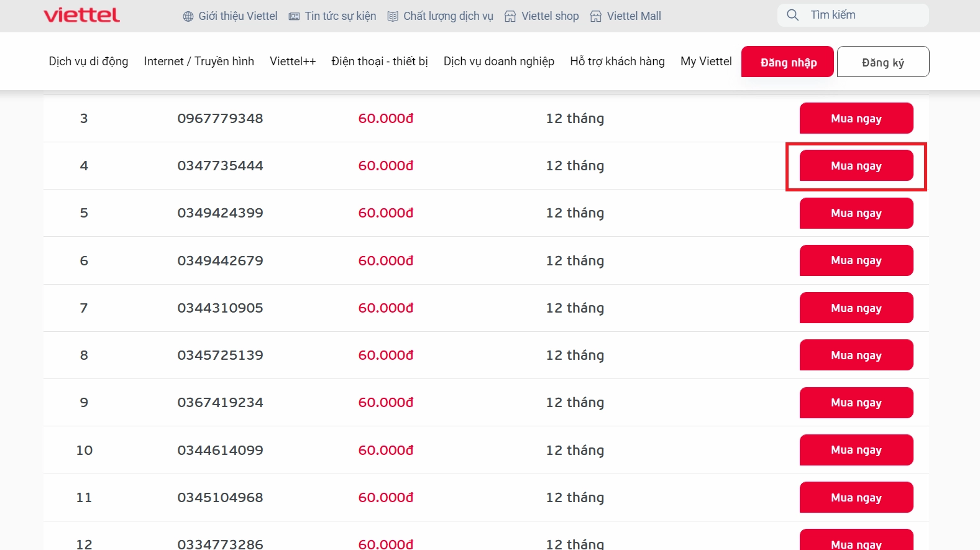The width and height of the screenshot is (980, 550).
Task: Click Mua ngay for 0344310905
Action: pyautogui.click(x=856, y=308)
